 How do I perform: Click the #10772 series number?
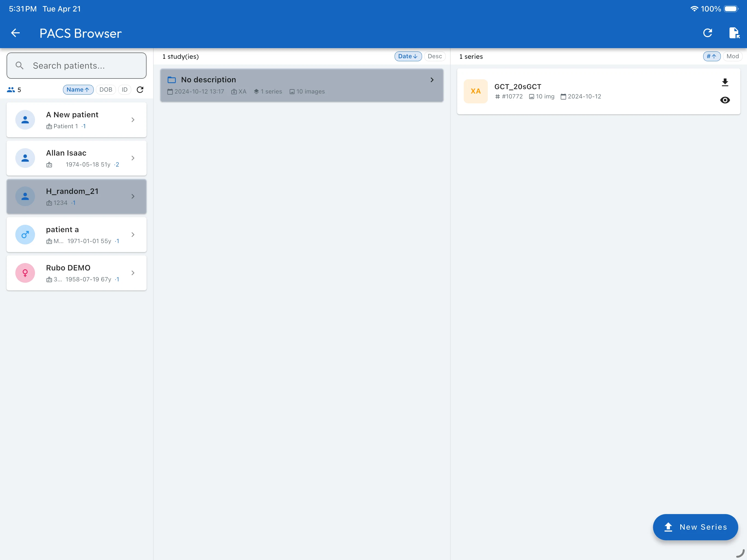tap(509, 97)
